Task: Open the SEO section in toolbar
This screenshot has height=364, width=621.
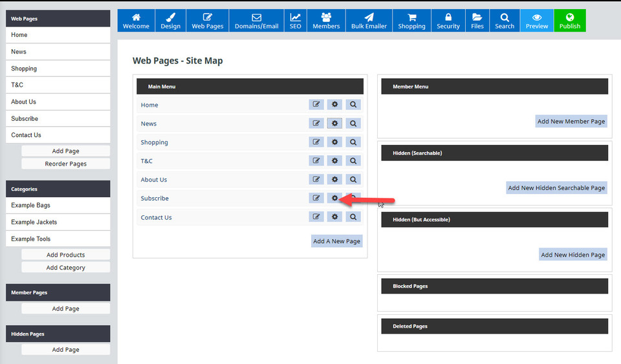Action: click(x=295, y=21)
